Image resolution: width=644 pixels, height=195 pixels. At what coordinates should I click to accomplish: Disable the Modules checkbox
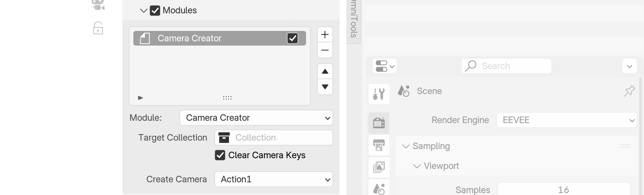pos(155,10)
